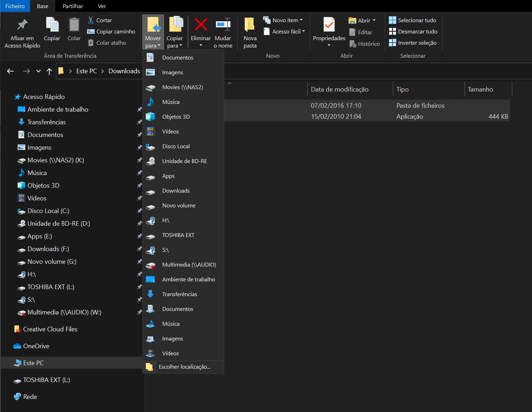The image size is (532, 412).
Task: Click the Copiar icon in ribbon
Action: (52, 29)
